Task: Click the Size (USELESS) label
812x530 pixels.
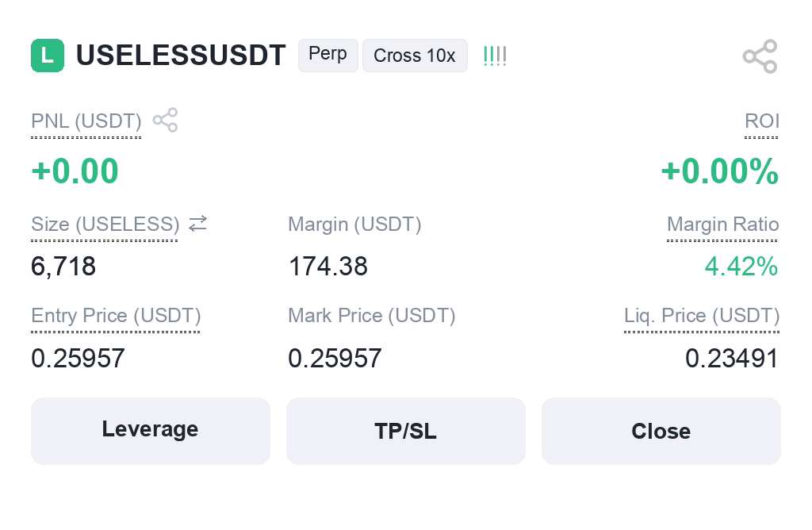Action: (105, 225)
